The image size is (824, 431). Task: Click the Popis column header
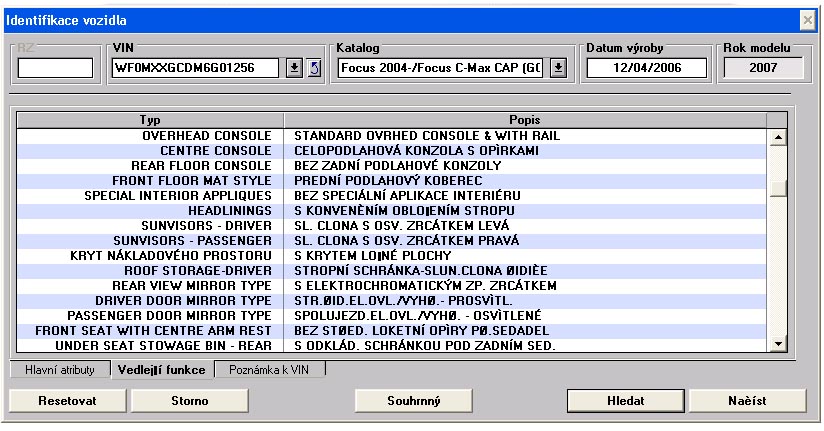tap(525, 118)
